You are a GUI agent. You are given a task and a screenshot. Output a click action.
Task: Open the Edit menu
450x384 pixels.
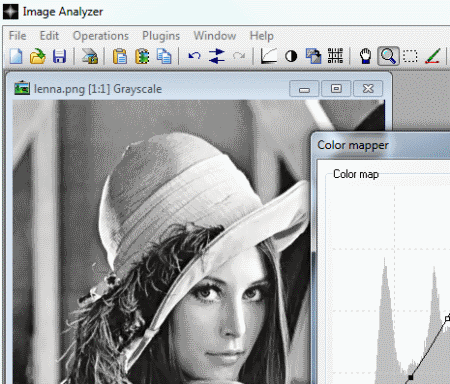click(49, 36)
